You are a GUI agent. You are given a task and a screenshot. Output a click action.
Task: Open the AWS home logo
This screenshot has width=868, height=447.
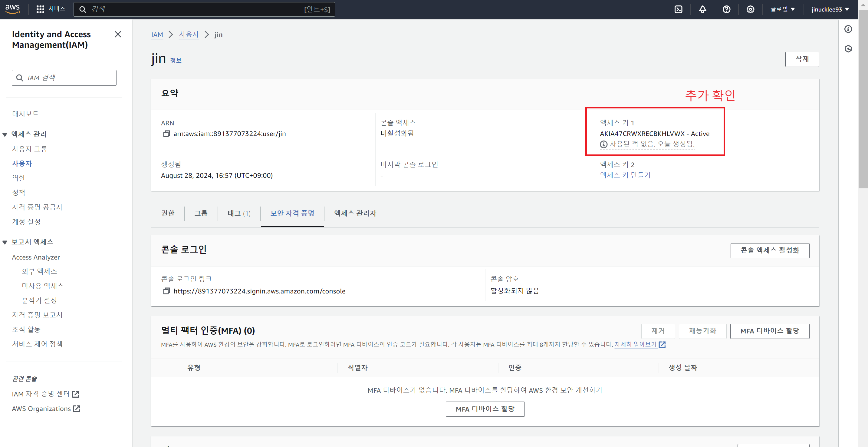point(12,9)
